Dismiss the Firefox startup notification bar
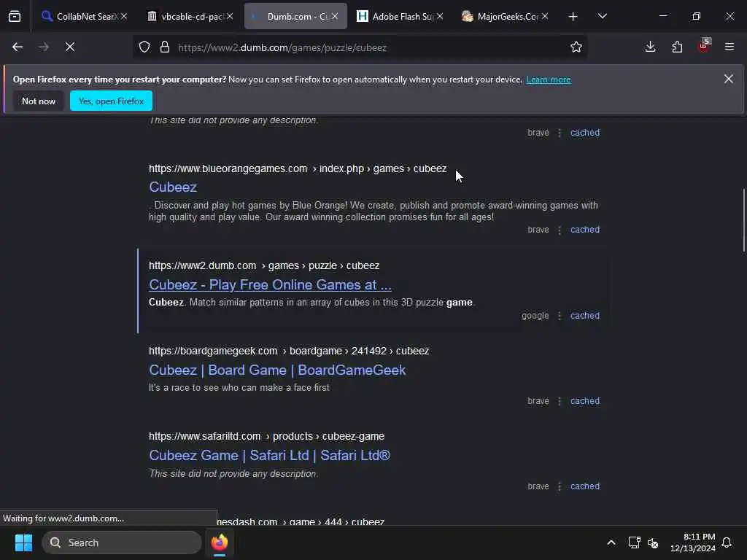747x560 pixels. point(729,79)
